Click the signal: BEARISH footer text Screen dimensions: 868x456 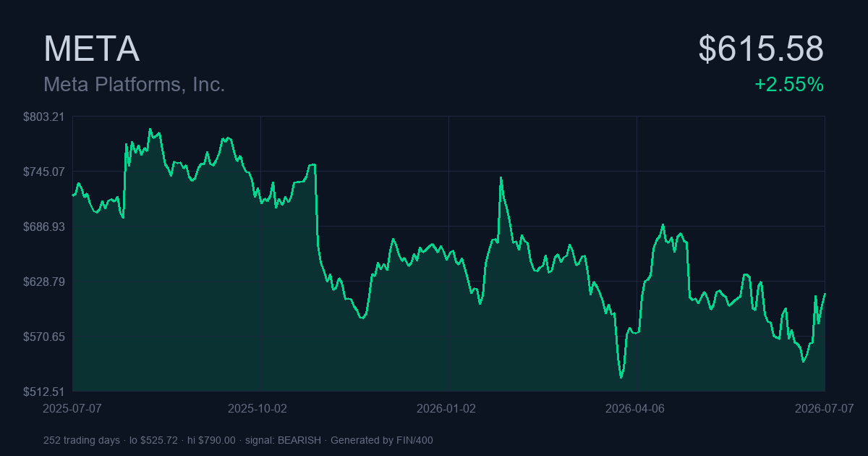pos(283,440)
